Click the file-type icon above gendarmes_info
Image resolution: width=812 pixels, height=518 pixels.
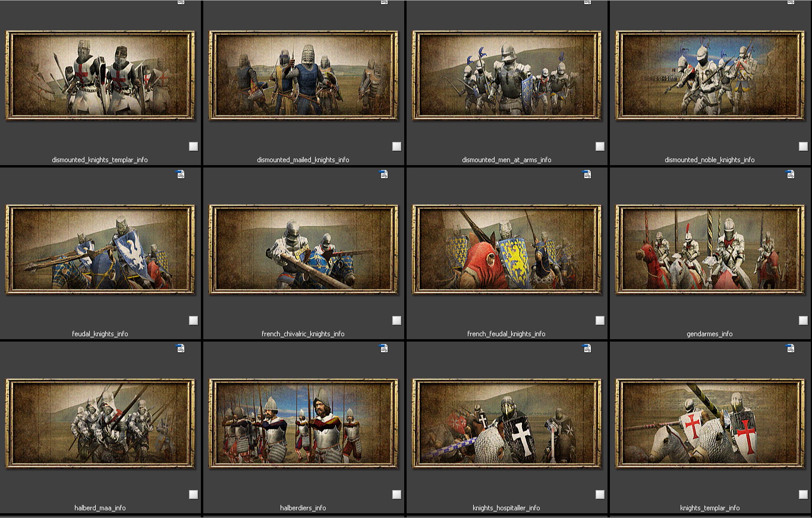[x=790, y=174]
